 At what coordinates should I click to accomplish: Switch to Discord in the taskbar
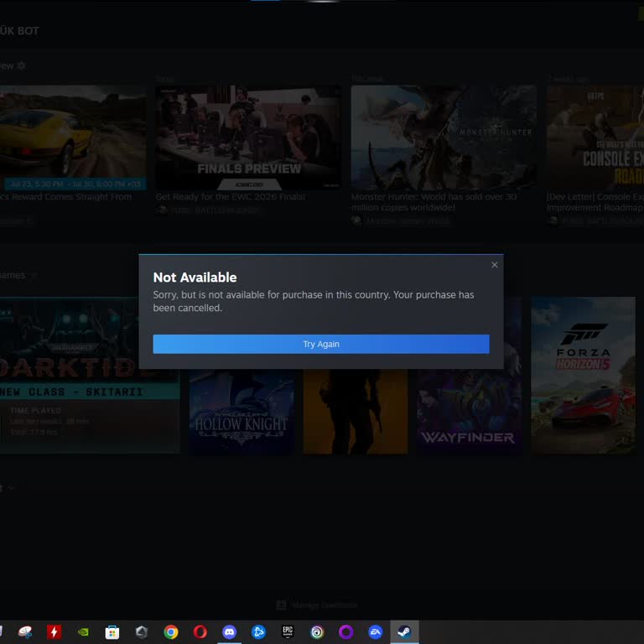click(229, 631)
